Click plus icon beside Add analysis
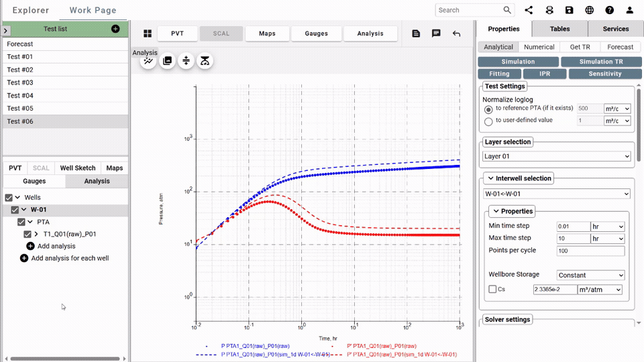 point(30,246)
